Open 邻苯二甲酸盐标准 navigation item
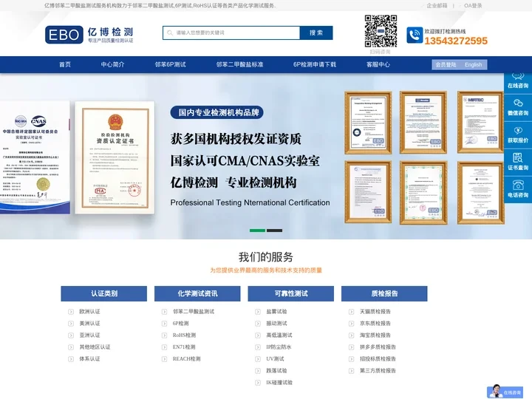Screen dimensions: 532x399 point(239,64)
